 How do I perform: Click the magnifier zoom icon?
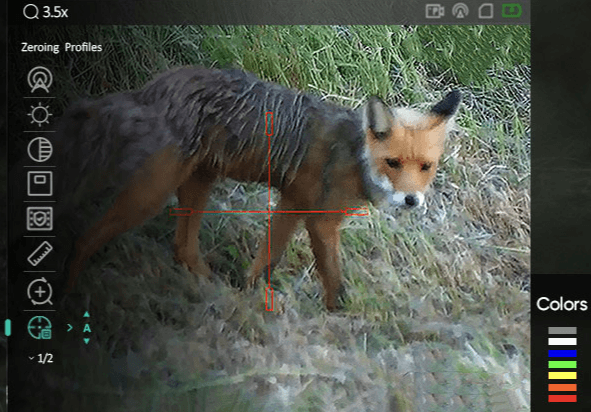31,12
